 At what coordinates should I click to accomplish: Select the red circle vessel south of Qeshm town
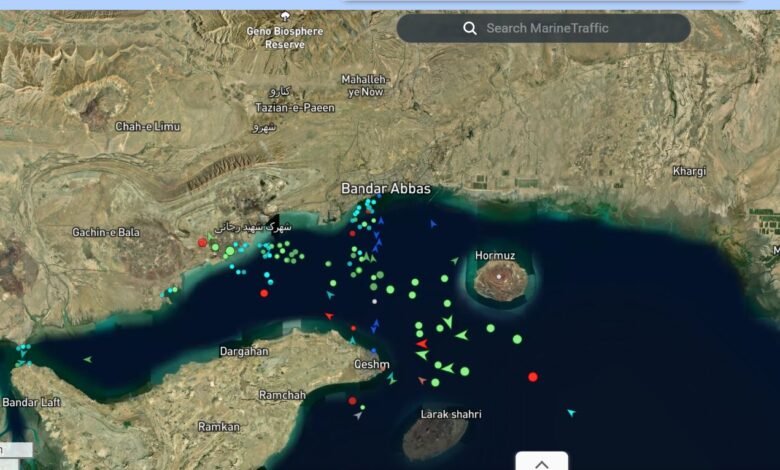pyautogui.click(x=352, y=401)
